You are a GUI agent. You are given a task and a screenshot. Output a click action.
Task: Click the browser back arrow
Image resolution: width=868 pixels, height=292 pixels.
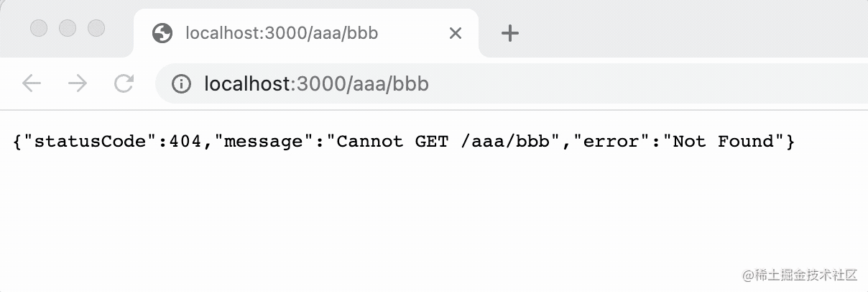coord(32,84)
